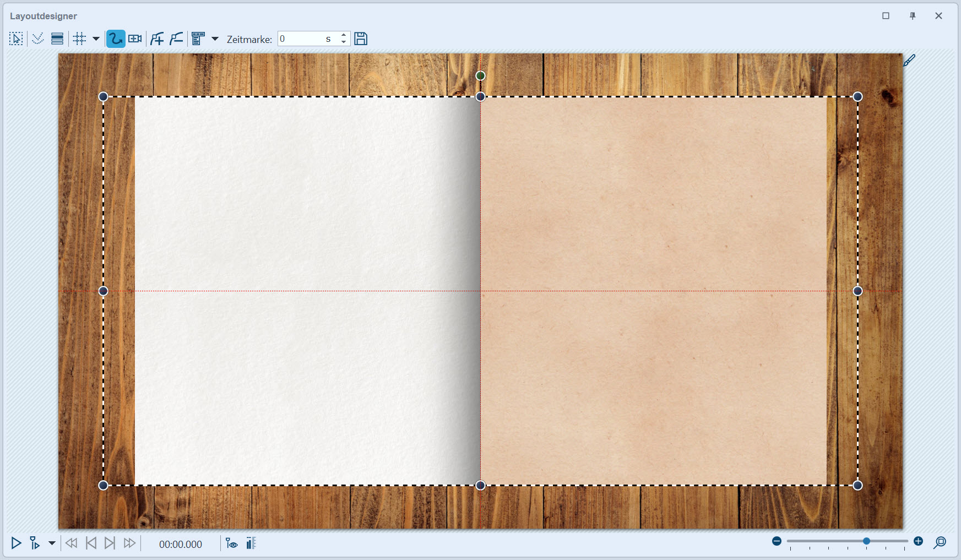
Task: Select the camera pan tool icon
Action: click(135, 39)
